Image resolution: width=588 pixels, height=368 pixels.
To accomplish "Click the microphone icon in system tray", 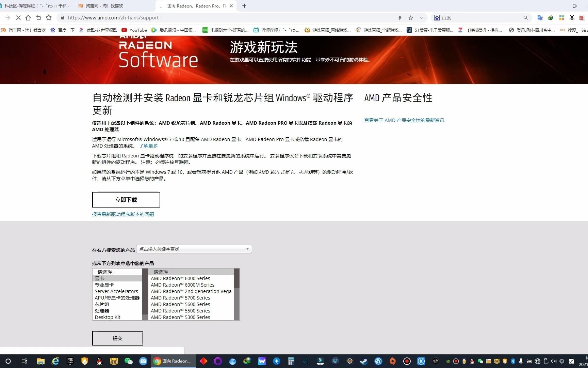I will [521, 361].
